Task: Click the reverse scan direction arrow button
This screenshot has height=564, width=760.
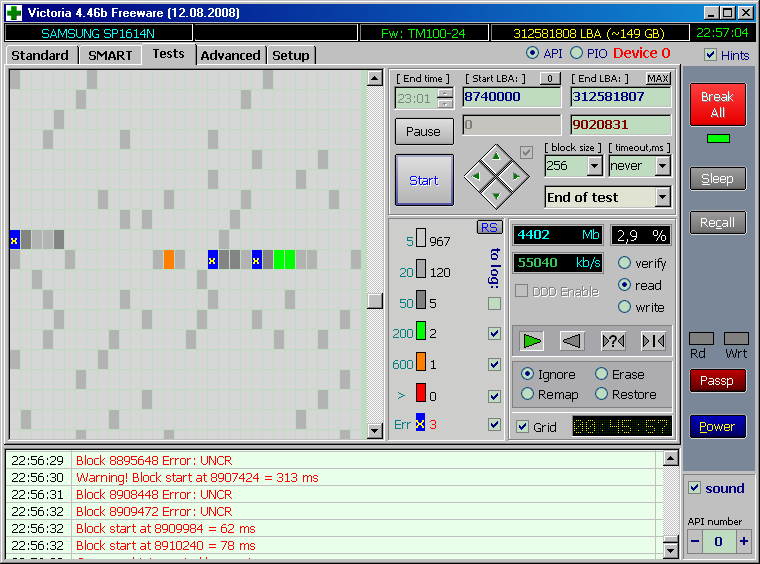Action: [x=572, y=341]
